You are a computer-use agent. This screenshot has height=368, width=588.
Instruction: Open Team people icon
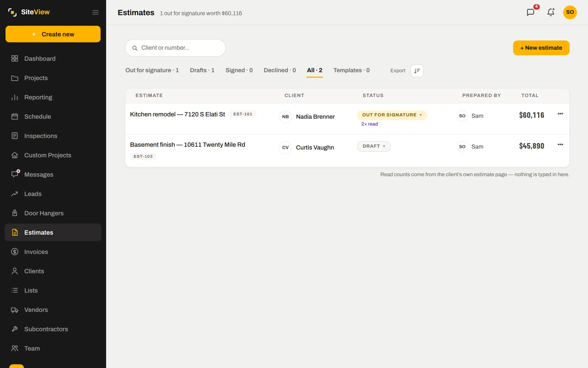coord(14,348)
